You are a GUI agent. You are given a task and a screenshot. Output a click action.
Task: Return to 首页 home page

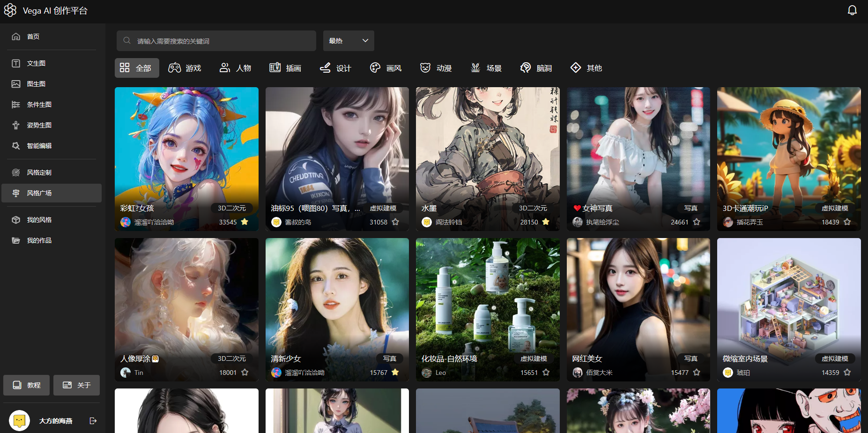32,36
